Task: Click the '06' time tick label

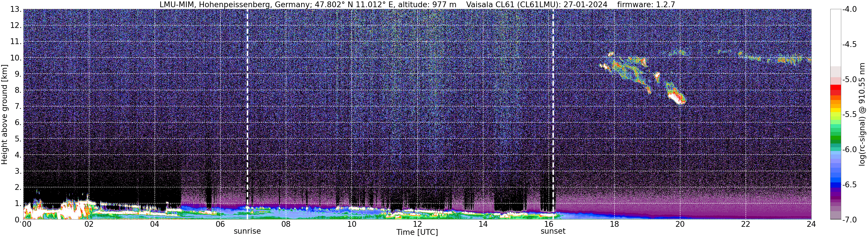Action: tap(220, 224)
